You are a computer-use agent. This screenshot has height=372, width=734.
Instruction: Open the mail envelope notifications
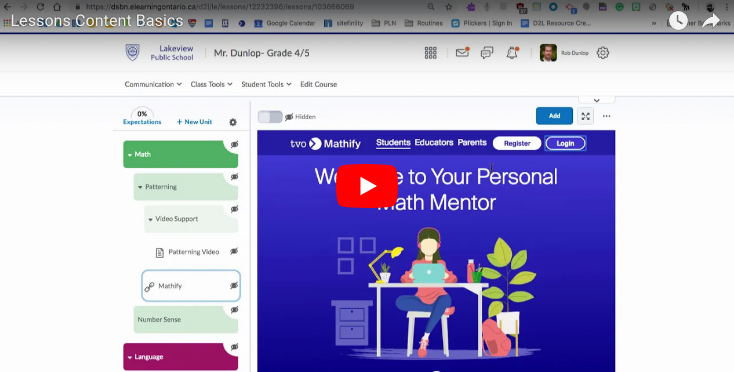click(x=462, y=52)
